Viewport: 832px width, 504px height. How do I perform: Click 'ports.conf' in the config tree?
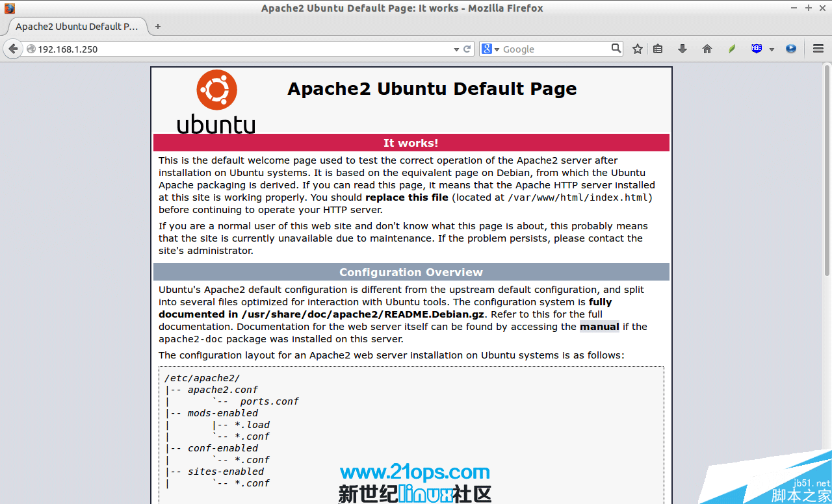point(269,401)
